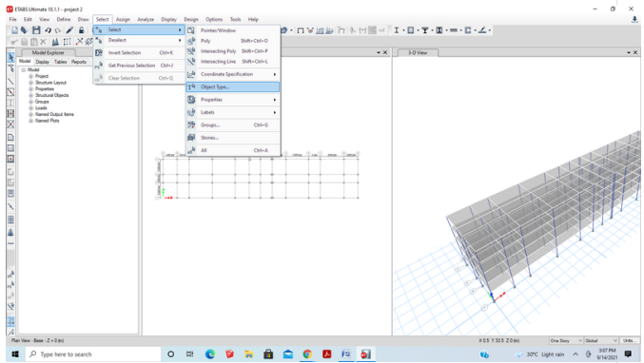Click the New Model toolbar icon
644x363 pixels.
click(15, 30)
